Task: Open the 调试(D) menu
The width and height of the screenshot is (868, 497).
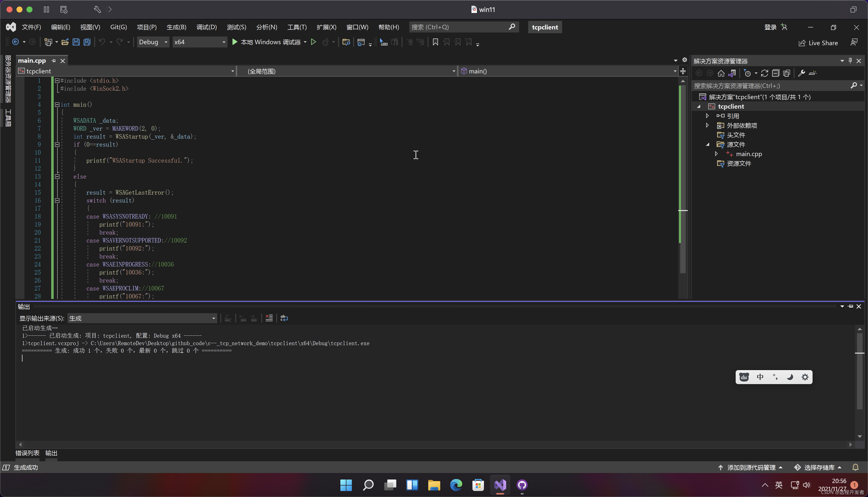Action: pyautogui.click(x=207, y=27)
